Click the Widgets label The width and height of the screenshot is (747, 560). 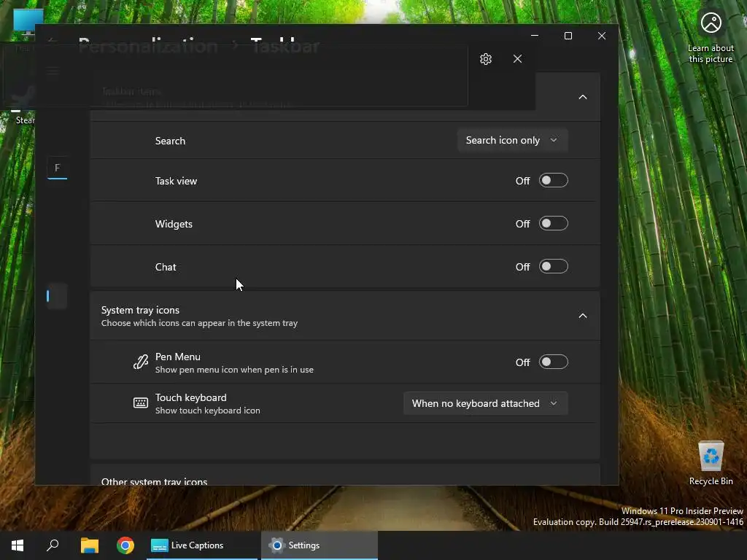(x=174, y=224)
